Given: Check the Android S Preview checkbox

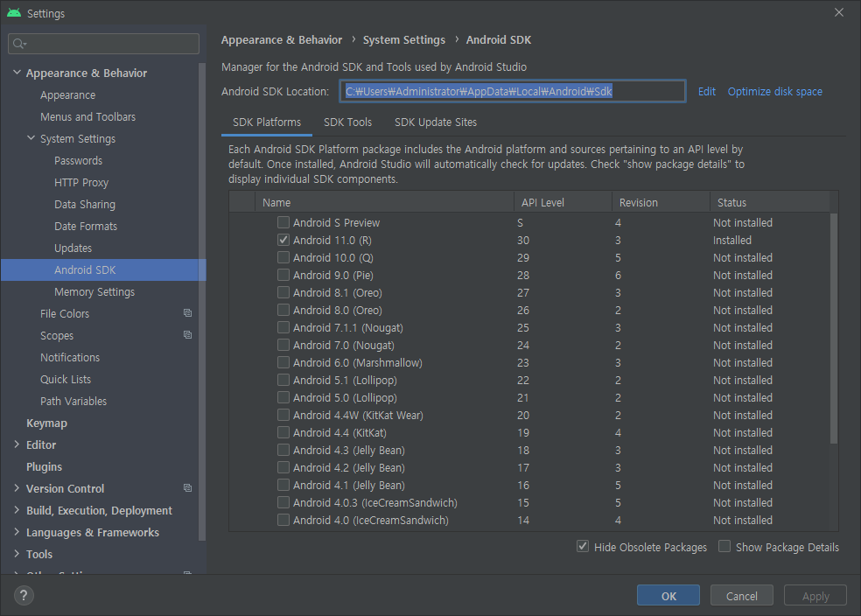Looking at the screenshot, I should 283,222.
